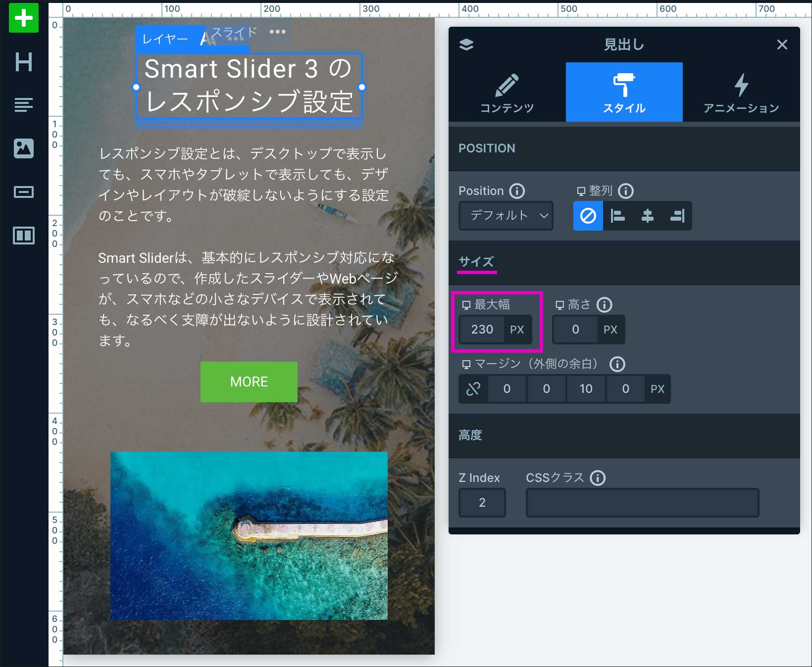Image resolution: width=812 pixels, height=667 pixels.
Task: Click the green MORE button on slide
Action: (249, 381)
